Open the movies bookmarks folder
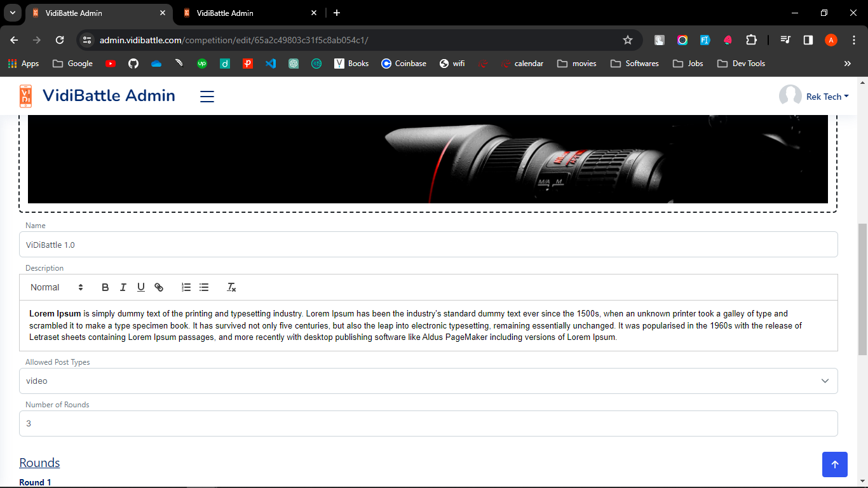This screenshot has height=488, width=868. click(x=577, y=64)
